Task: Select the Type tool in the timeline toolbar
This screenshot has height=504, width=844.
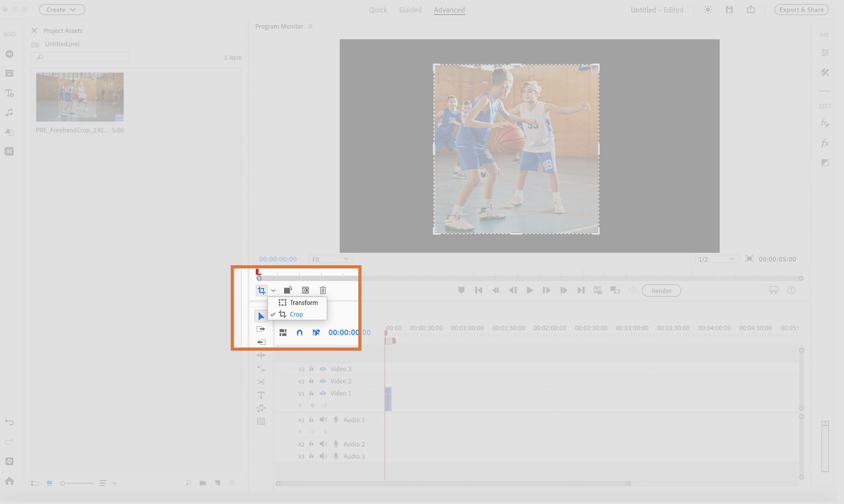Action: 261,395
